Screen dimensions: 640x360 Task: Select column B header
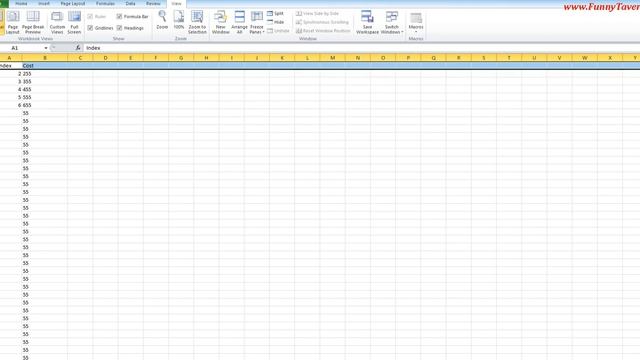click(x=45, y=58)
